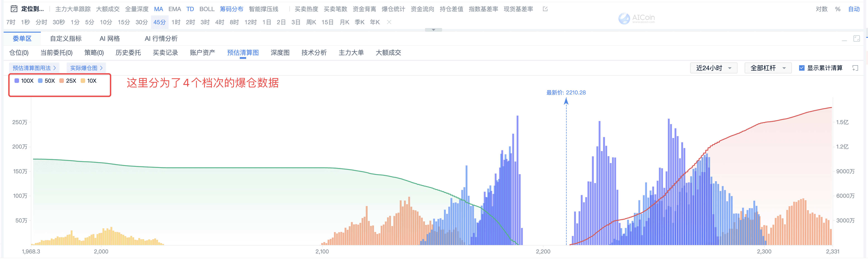Toggle the 25X legend series
868x260 pixels.
68,81
